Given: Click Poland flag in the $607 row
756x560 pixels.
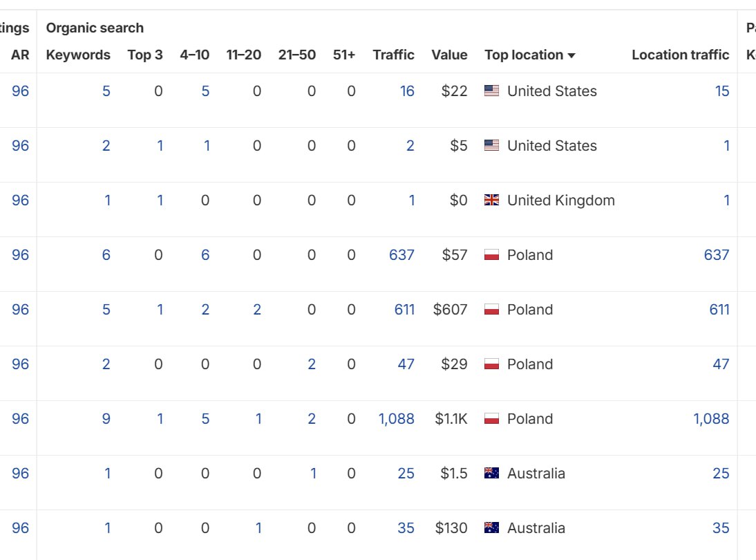Looking at the screenshot, I should pos(491,310).
